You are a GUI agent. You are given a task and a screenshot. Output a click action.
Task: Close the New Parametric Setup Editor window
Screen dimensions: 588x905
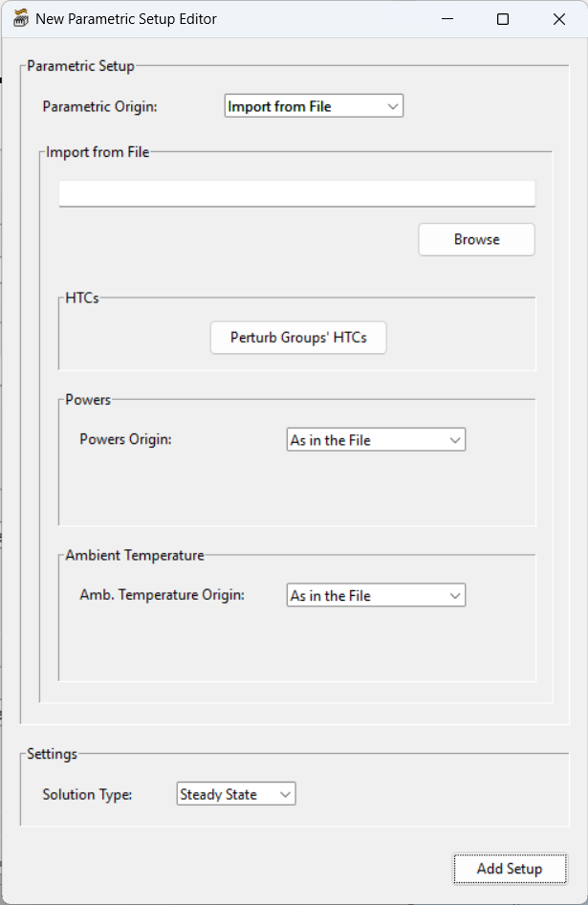559,19
